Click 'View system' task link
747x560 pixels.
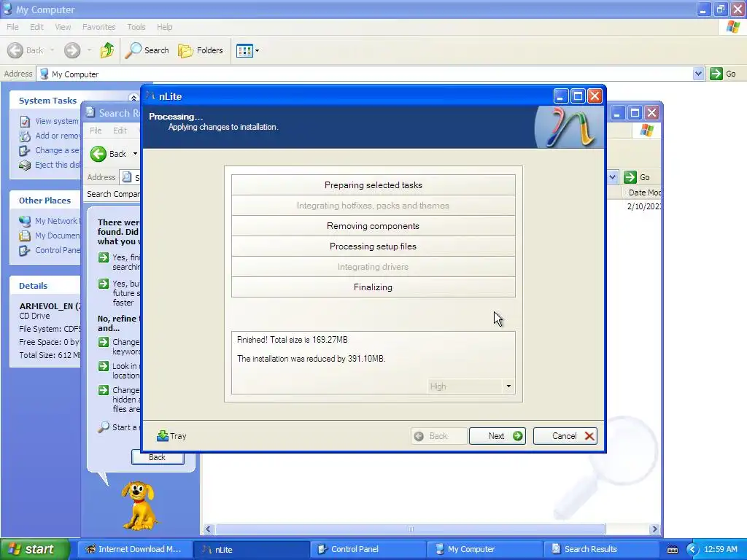50,121
